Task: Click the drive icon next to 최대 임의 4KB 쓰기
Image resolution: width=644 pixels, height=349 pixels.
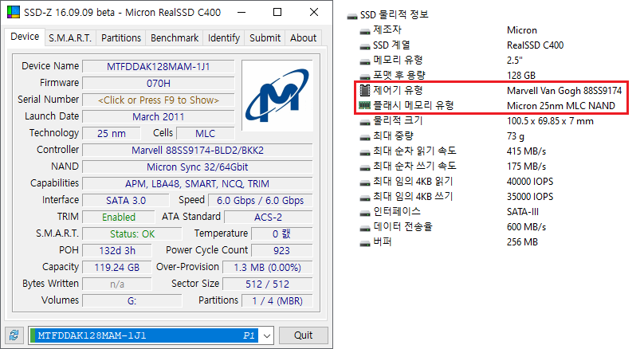Action: (365, 198)
